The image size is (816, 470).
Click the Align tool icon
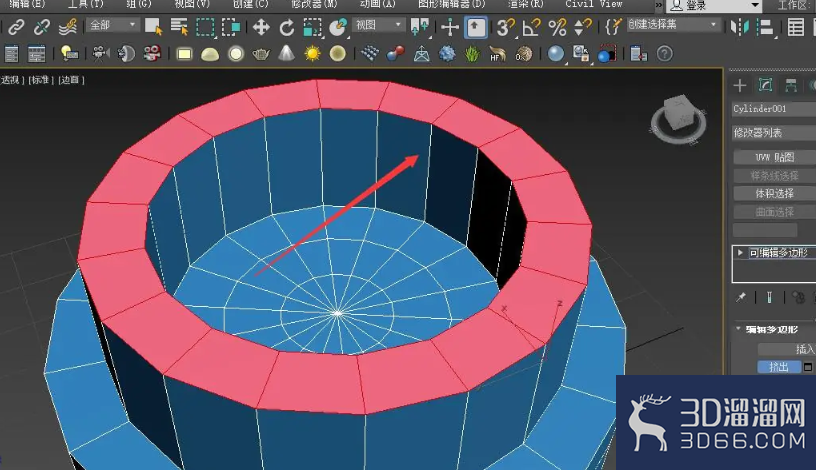point(764,27)
